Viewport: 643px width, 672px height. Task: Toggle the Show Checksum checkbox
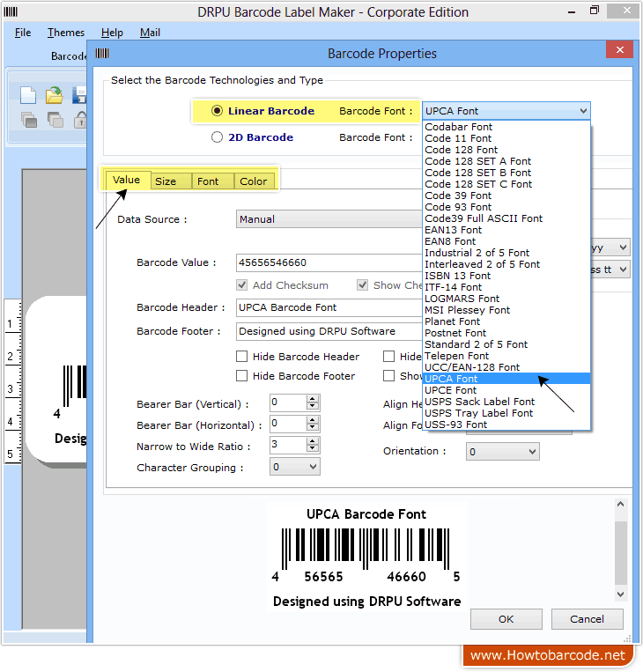363,285
